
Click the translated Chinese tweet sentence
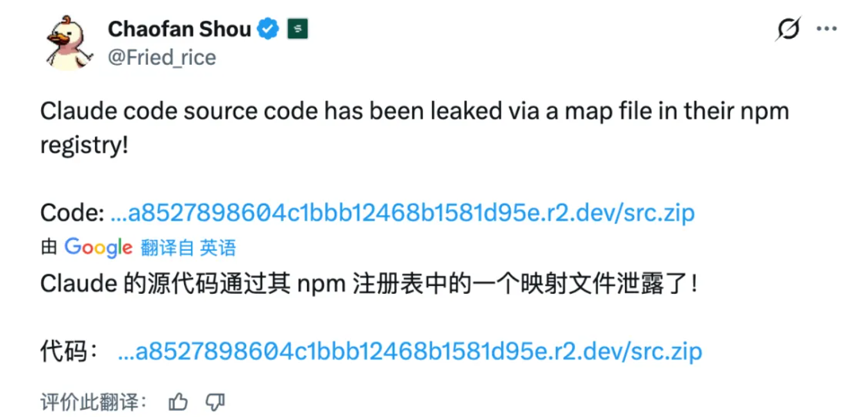point(369,283)
